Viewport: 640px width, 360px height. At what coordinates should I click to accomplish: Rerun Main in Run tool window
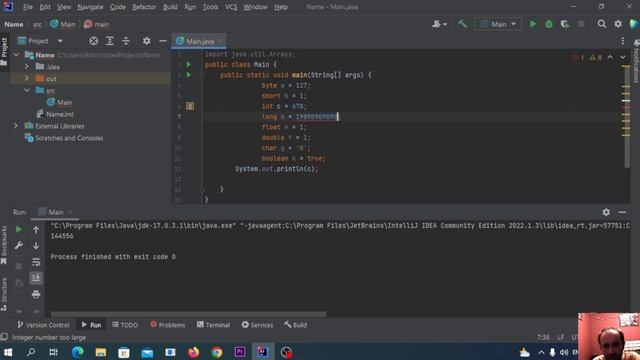(x=19, y=230)
